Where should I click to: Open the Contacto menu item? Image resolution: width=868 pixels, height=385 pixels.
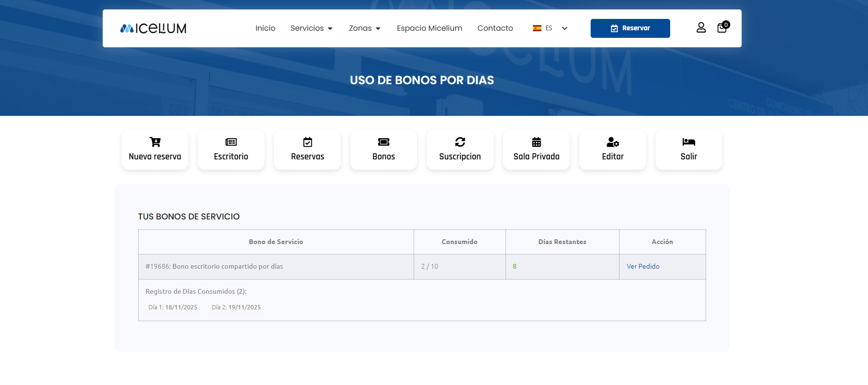495,28
